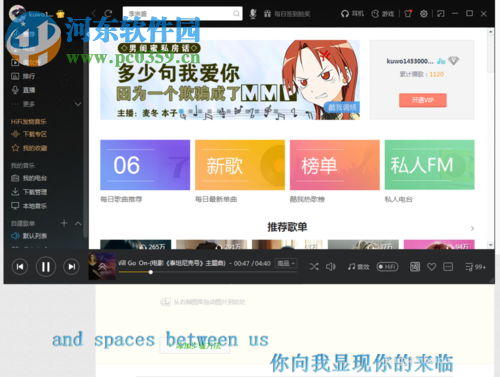This screenshot has height=377, width=500.
Task: Add new playlist with plus icon
Action: click(x=64, y=223)
